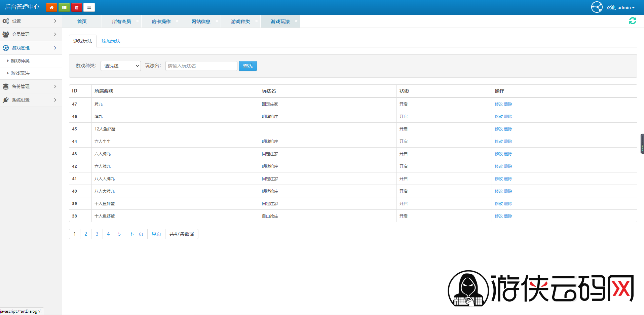This screenshot has width=644, height=315.
Task: Click the right edge scrollbar handle
Action: click(642, 144)
